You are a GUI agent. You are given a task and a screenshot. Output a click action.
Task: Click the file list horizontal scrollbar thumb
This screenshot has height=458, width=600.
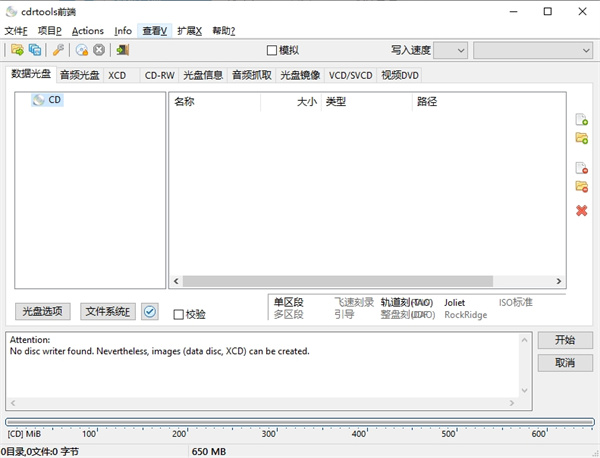[338, 281]
